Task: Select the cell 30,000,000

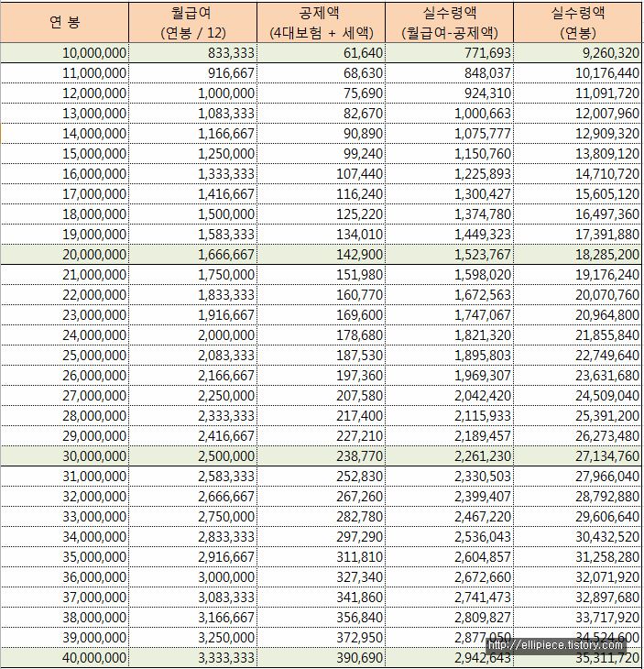Action: point(64,456)
